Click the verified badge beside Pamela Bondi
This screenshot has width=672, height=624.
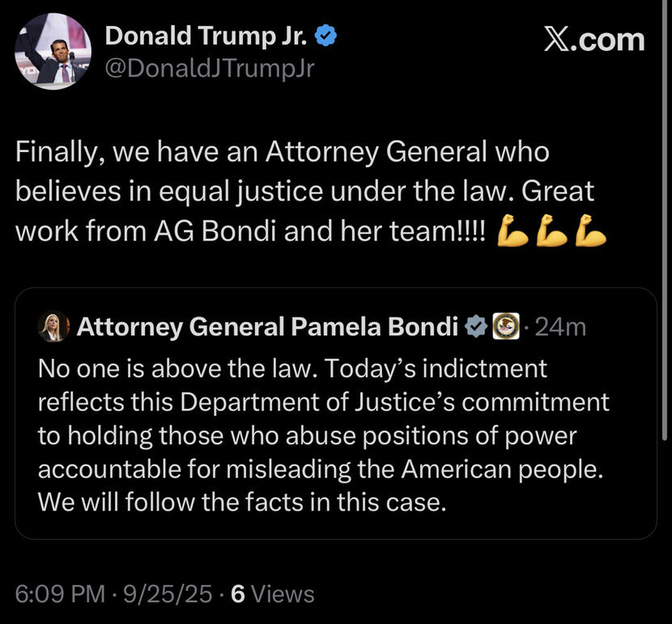[477, 326]
